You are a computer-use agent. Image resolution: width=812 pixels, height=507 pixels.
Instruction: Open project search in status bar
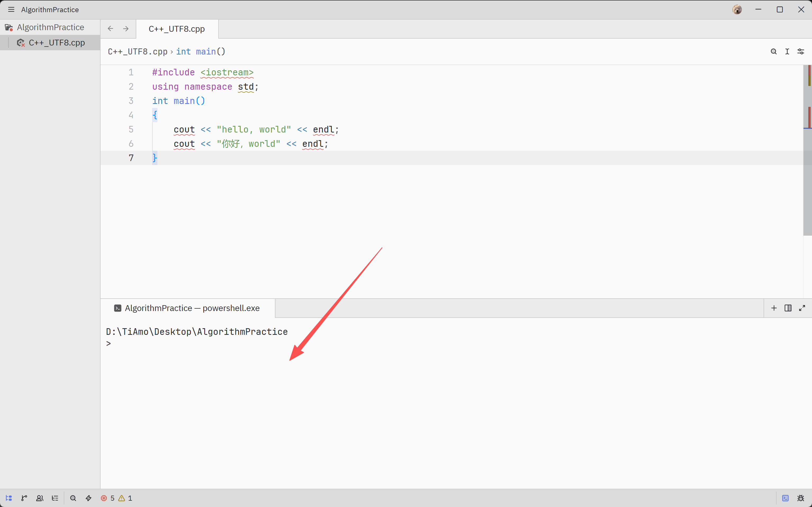point(73,498)
